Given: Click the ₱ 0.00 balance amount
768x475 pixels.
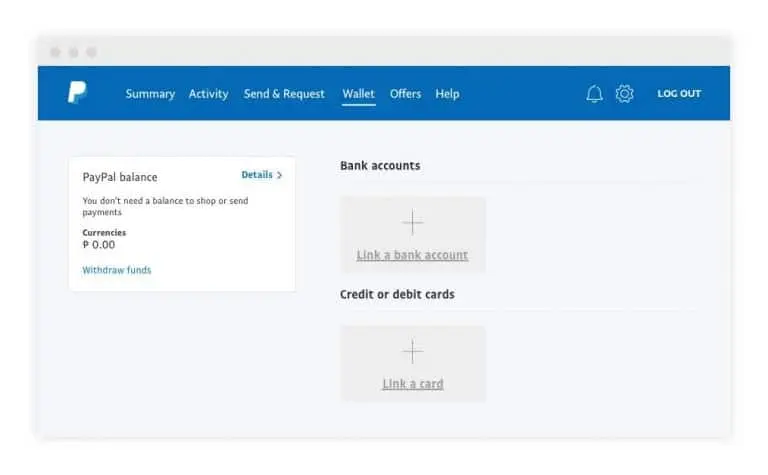Looking at the screenshot, I should pos(99,244).
